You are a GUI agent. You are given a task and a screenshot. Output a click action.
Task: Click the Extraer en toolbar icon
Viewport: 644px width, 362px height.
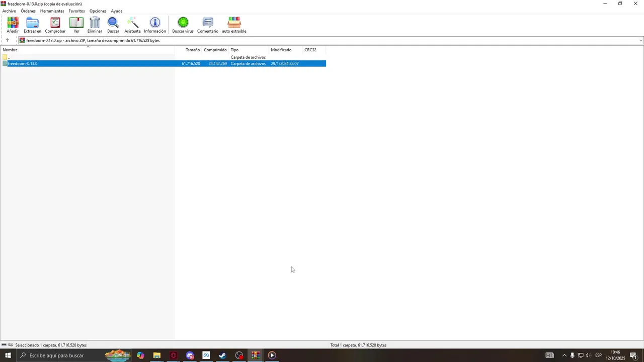tap(32, 25)
